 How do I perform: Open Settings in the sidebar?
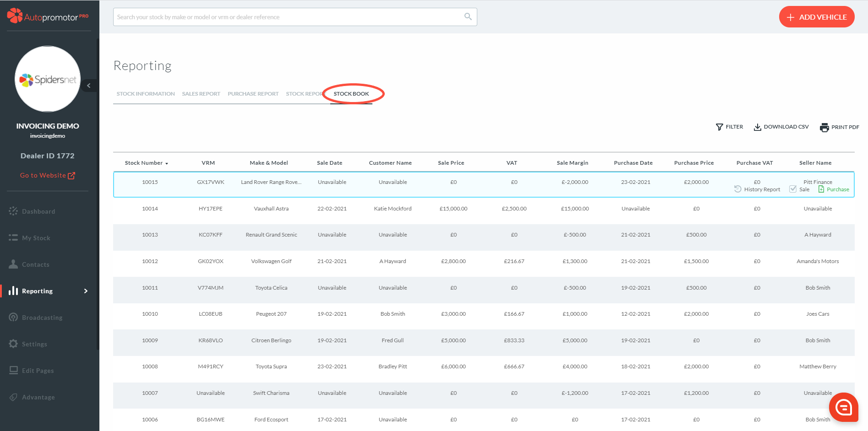pyautogui.click(x=34, y=344)
